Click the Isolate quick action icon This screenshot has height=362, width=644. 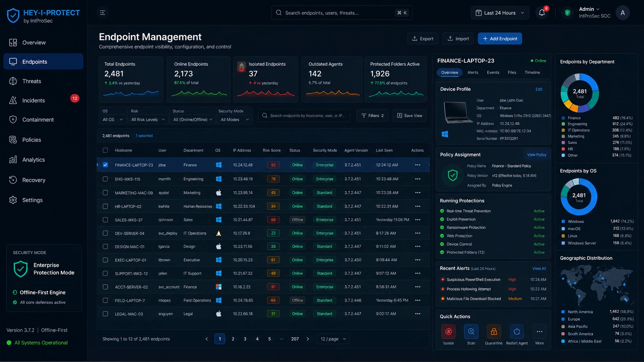(448, 332)
